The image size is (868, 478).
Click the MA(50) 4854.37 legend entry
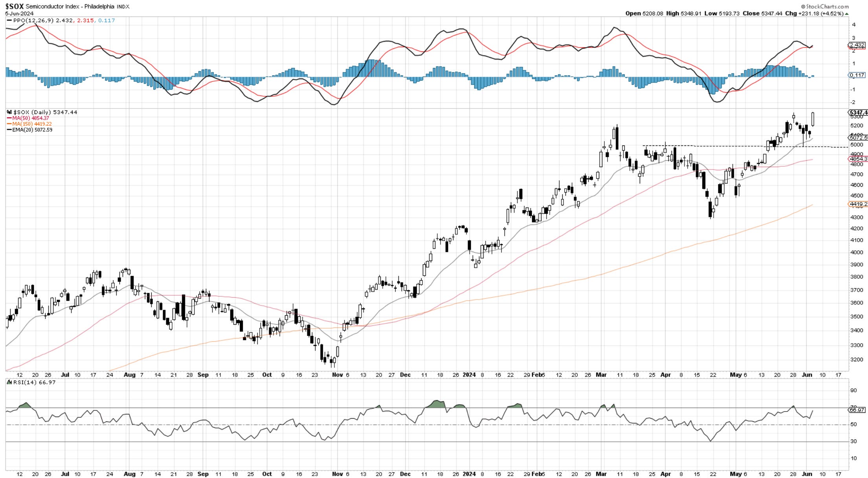click(x=30, y=118)
